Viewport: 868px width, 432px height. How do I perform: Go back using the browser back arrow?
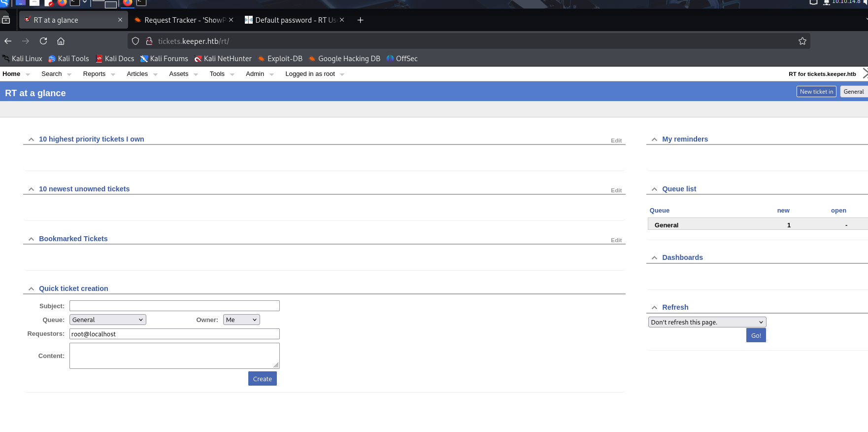[8, 41]
